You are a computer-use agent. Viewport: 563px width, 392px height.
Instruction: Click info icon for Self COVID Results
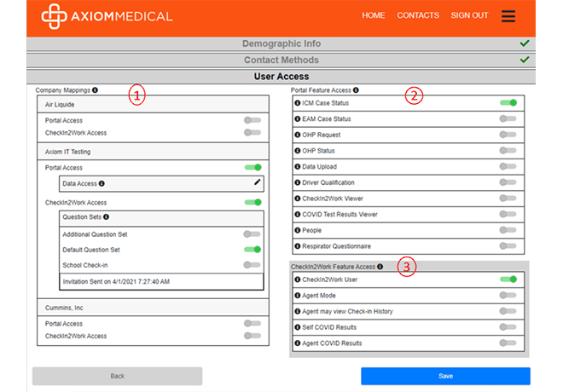pyautogui.click(x=298, y=327)
